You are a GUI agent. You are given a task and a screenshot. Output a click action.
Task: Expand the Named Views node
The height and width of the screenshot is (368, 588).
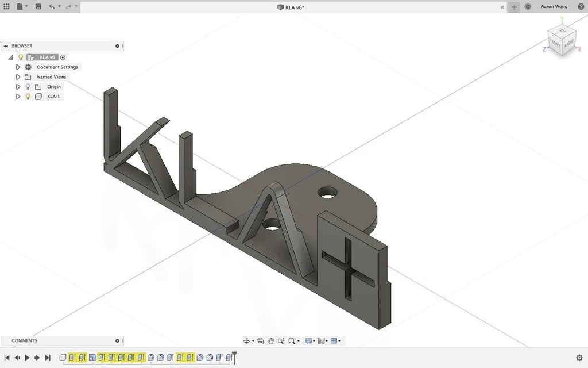tap(18, 77)
